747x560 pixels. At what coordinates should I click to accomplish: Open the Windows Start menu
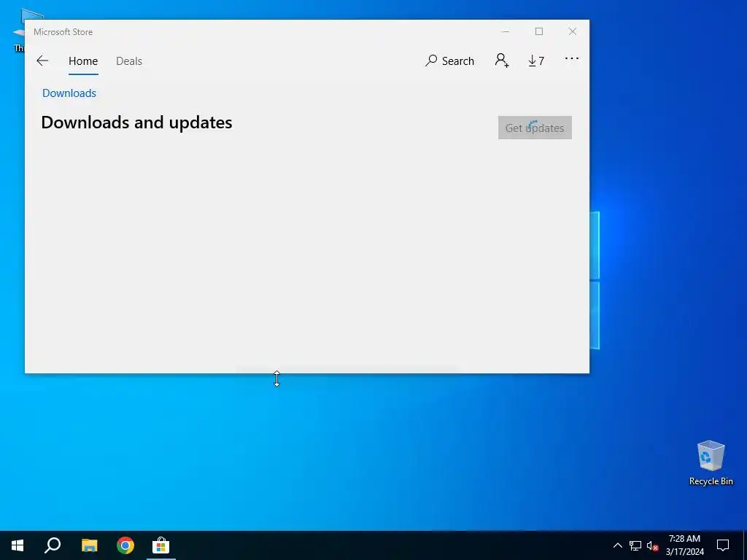point(18,545)
